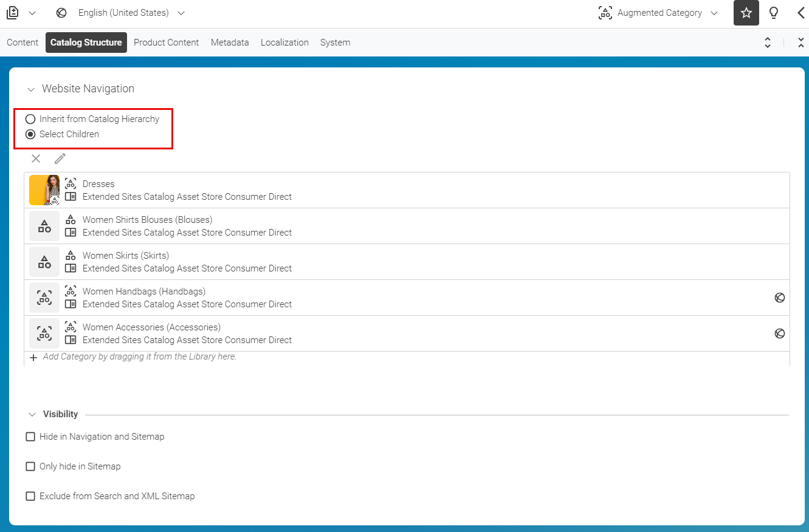Enable Hide in Navigation and Sitemap
Viewport: 809px width, 532px height.
pos(30,436)
